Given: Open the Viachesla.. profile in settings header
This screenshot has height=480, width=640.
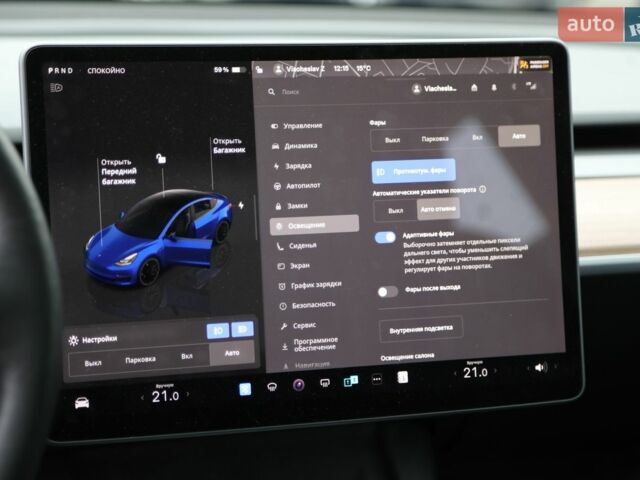Looking at the screenshot, I should [434, 89].
